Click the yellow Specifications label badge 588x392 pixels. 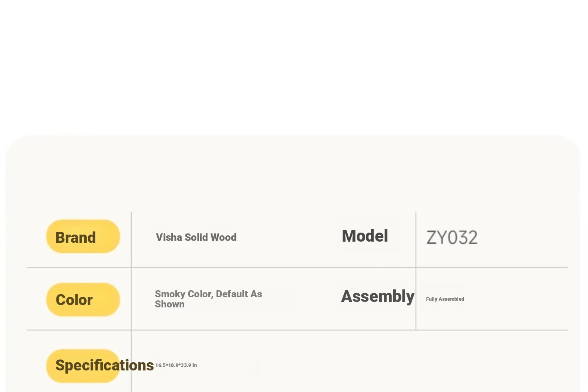coord(83,366)
